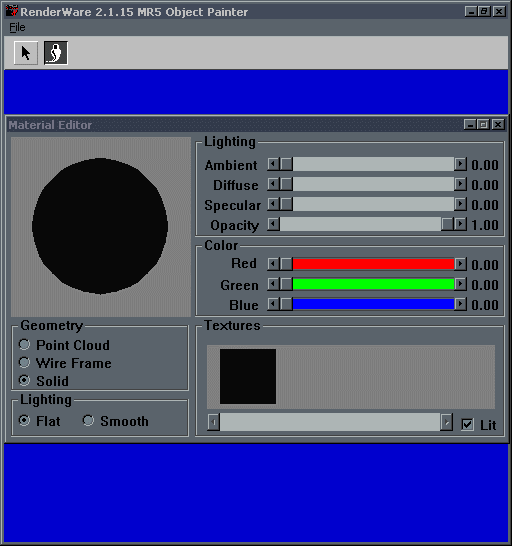
Task: Click left arrow of Opacity slider
Action: click(273, 224)
